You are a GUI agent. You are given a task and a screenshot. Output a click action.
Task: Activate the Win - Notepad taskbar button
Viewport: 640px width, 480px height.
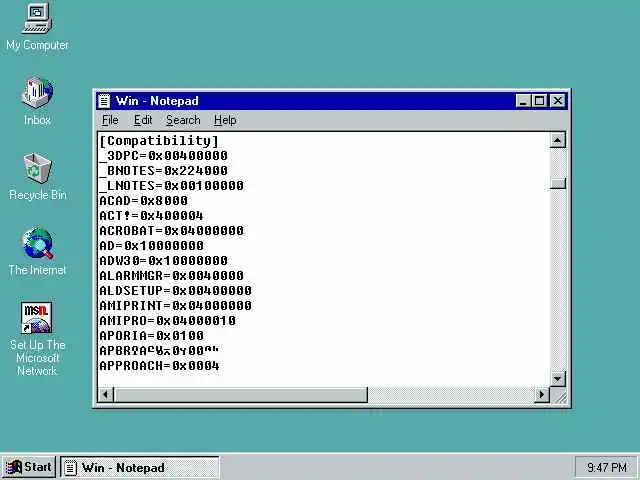[x=140, y=467]
